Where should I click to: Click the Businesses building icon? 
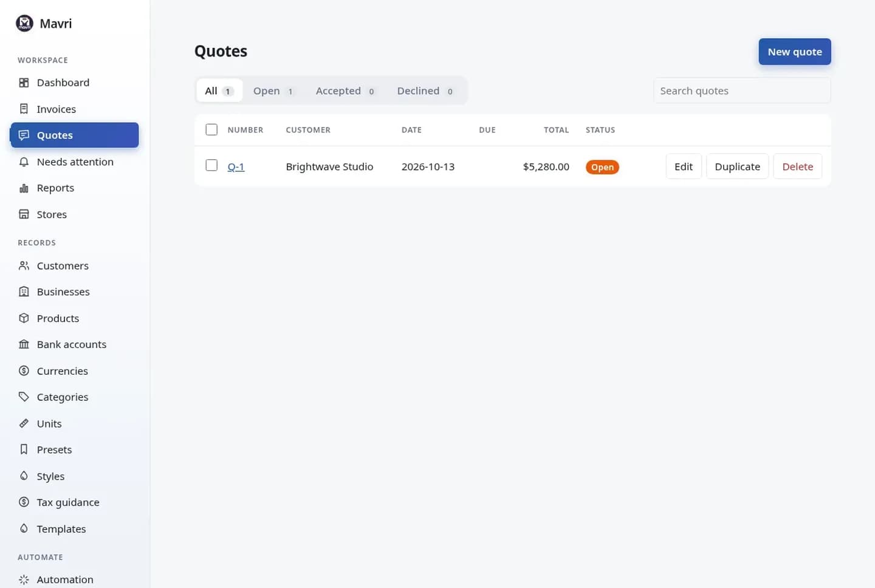pos(24,292)
